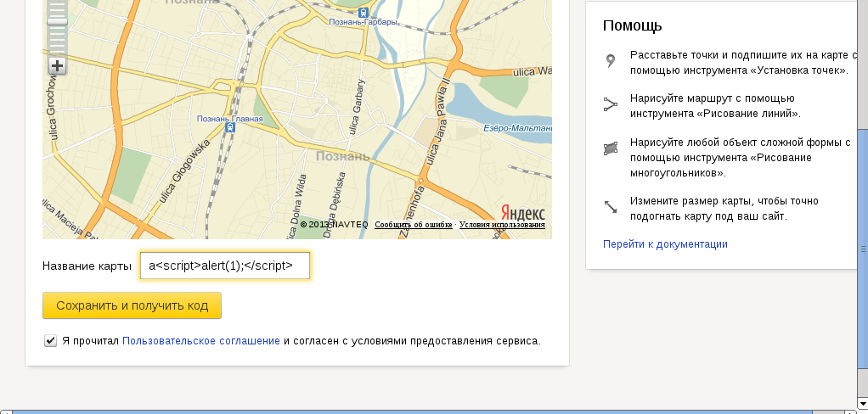Click the Яндекс logo on map
This screenshot has width=868, height=414.
[x=523, y=213]
